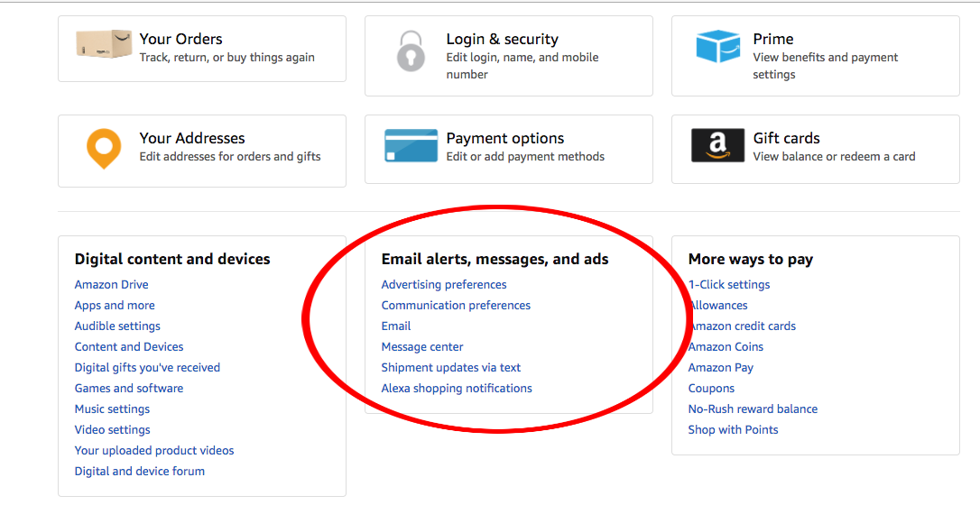Open the Email link under Email alerts
The width and height of the screenshot is (980, 505).
coord(395,326)
